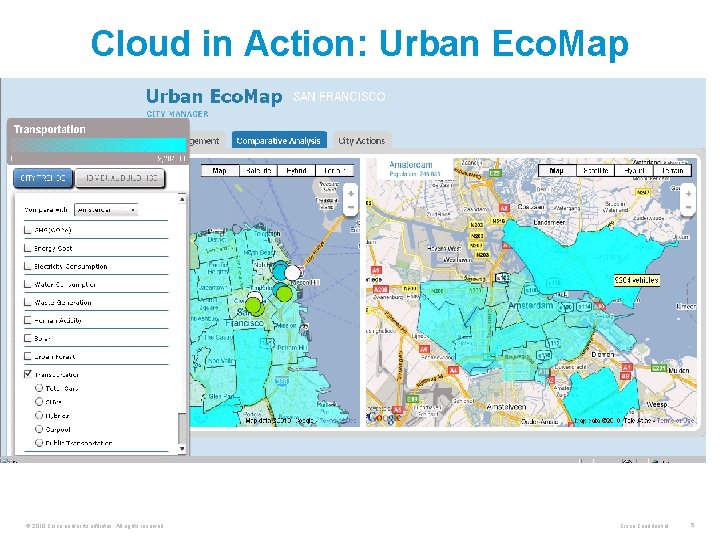Zoom in on the Amsterdam map

[688, 193]
